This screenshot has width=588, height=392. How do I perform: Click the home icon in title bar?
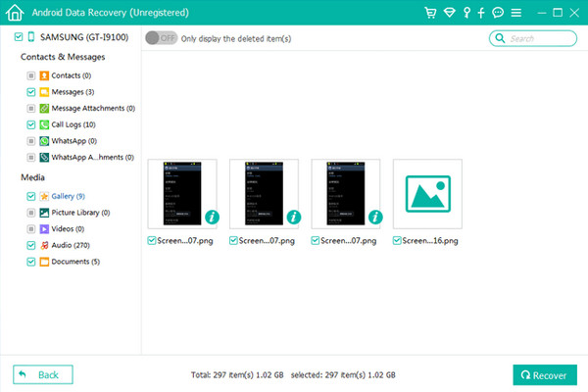point(13,13)
